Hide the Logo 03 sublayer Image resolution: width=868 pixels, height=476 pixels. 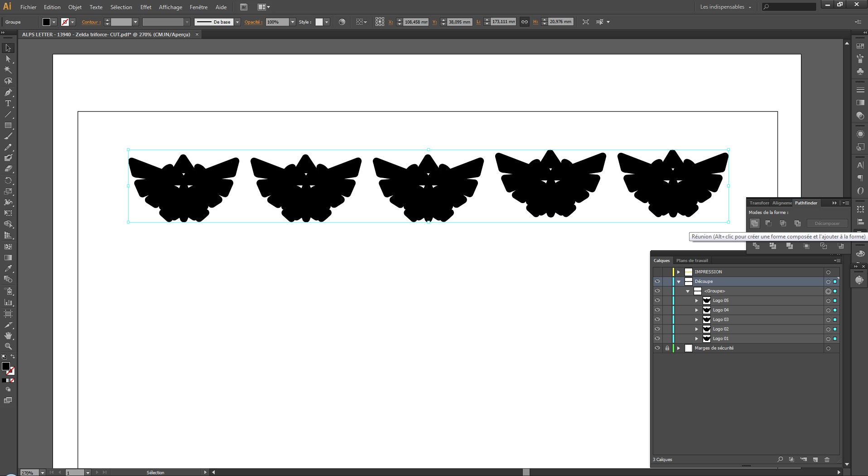(657, 320)
